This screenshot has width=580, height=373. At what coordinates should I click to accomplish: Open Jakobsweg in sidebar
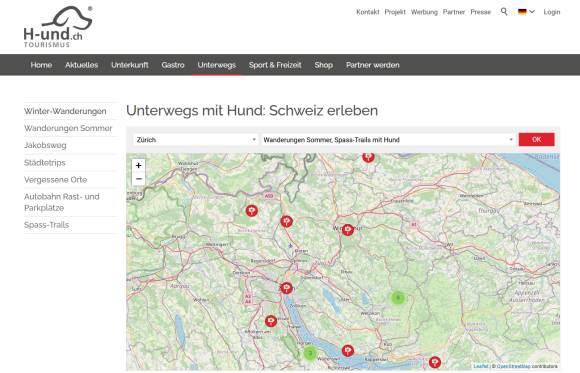pyautogui.click(x=45, y=145)
